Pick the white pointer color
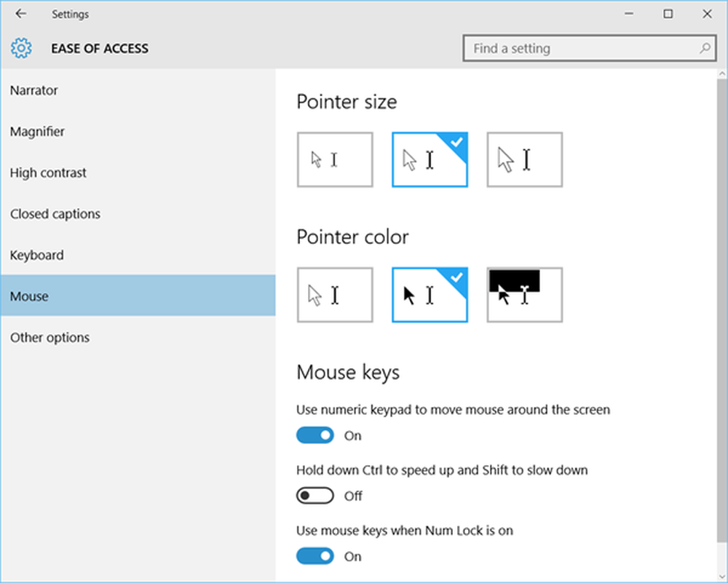728x583 pixels. (335, 295)
